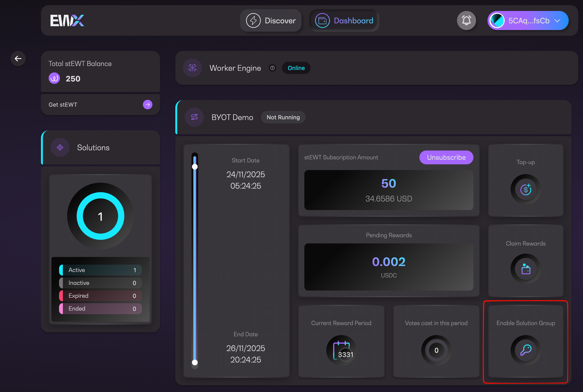Viewport: 583px width, 392px height.
Task: Click the Enable Solution Group key icon
Action: pos(526,350)
